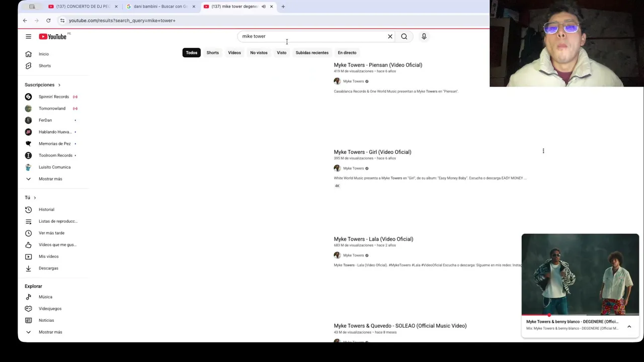This screenshot has height=362, width=644.
Task: Select the No vistos filter chip
Action: click(259, 52)
